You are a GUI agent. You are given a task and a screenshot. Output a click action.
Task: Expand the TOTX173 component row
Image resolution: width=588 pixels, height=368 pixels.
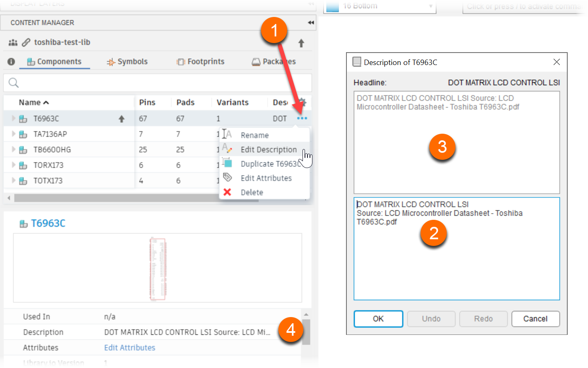(x=13, y=180)
